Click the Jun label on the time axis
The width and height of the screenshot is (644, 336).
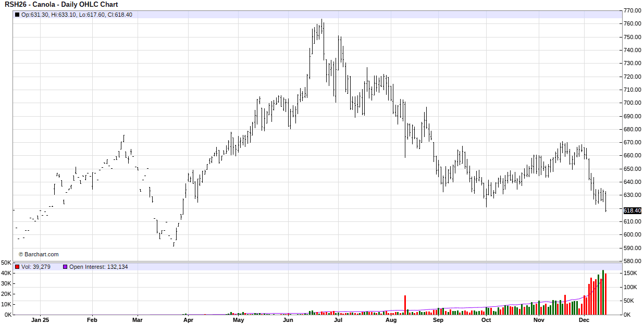[288, 320]
